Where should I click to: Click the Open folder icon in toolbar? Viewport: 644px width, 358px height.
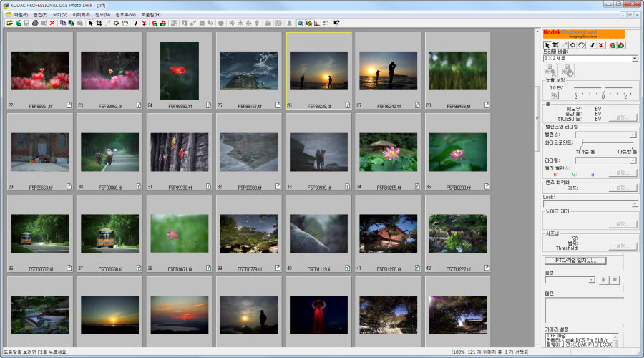(10, 23)
